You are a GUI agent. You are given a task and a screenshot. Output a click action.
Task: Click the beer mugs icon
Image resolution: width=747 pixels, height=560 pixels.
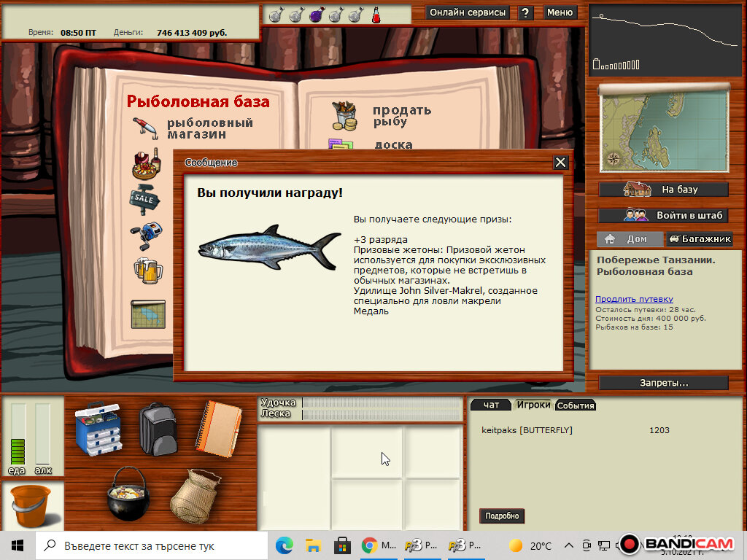(148, 269)
